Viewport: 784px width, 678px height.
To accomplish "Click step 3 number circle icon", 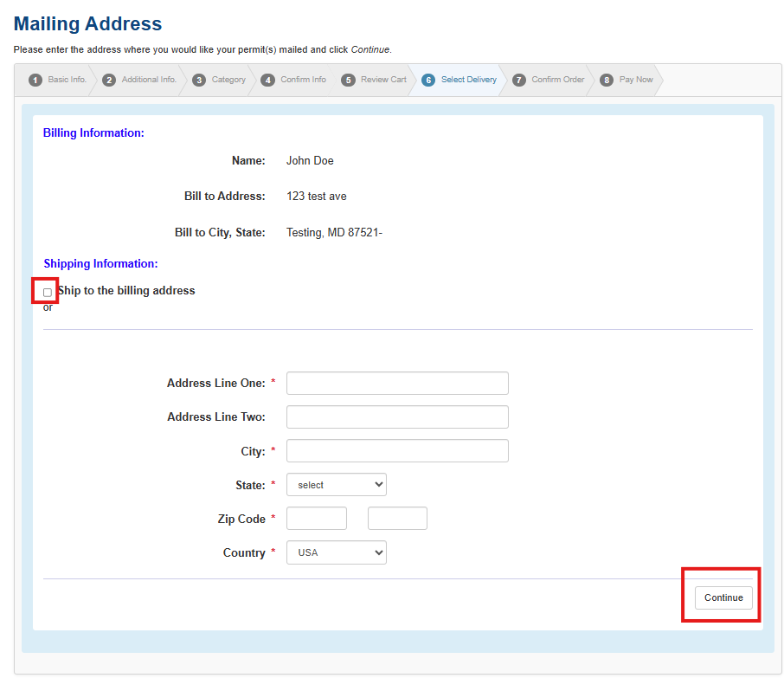I will pos(199,81).
